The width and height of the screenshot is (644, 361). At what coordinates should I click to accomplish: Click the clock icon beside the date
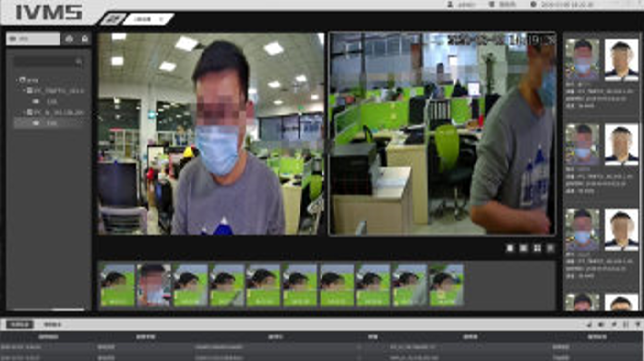pos(534,5)
